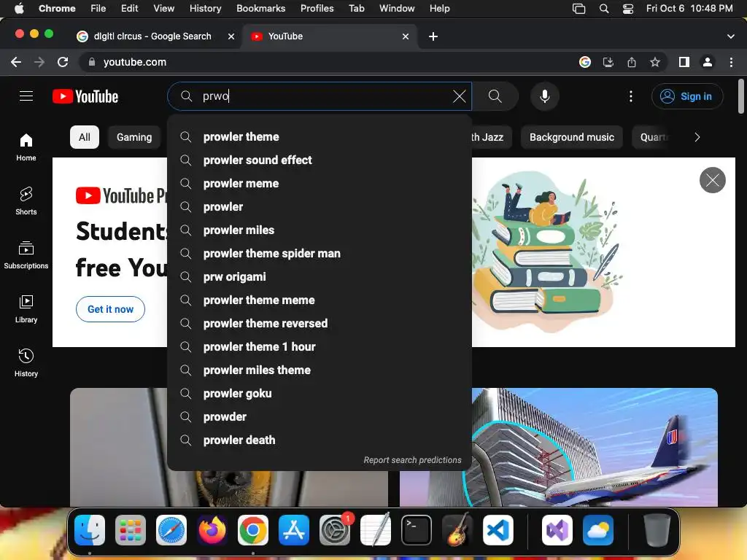Click the YouTube logo

coord(85,97)
